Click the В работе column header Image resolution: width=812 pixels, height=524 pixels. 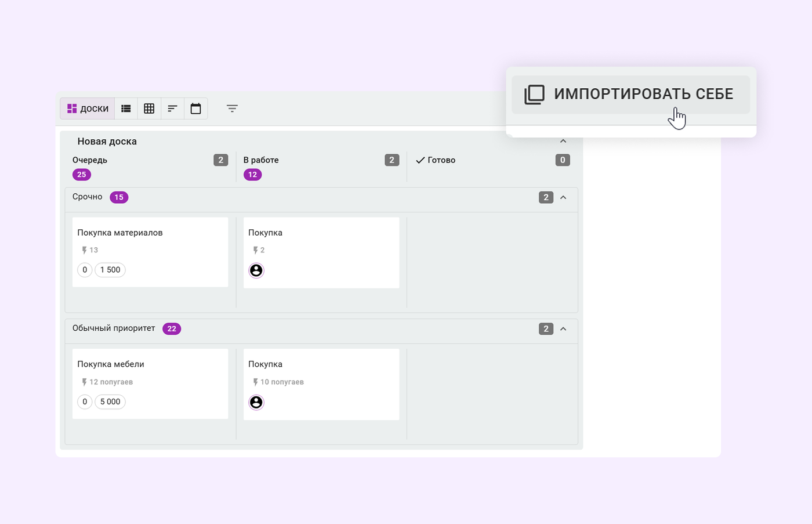click(261, 160)
